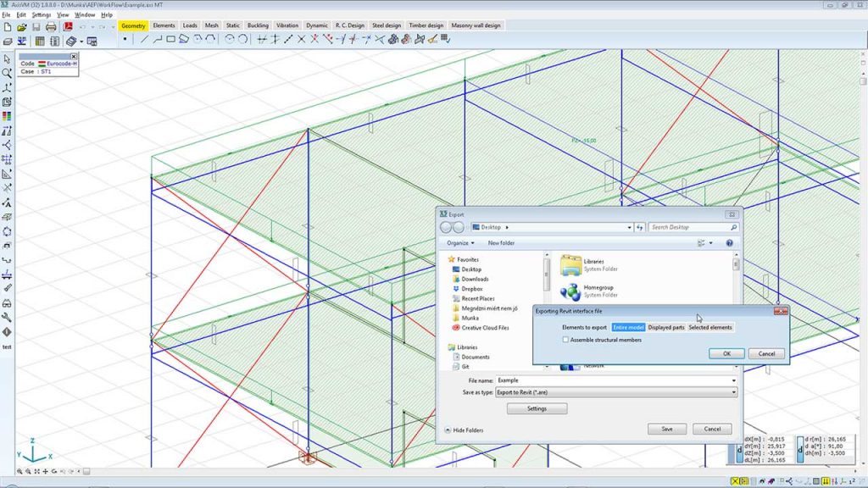Expand the File name history dropdown
This screenshot has height=488, width=868.
732,380
